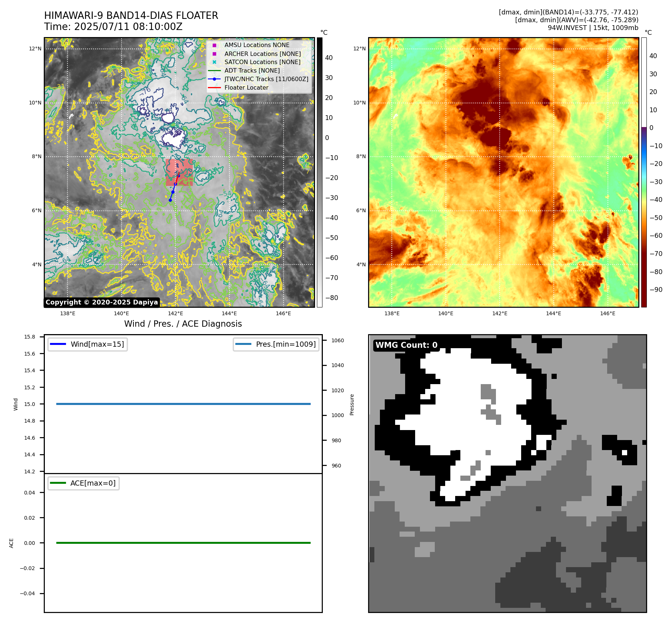
Task: Click the 146°E label under right map
Action: coord(608,313)
